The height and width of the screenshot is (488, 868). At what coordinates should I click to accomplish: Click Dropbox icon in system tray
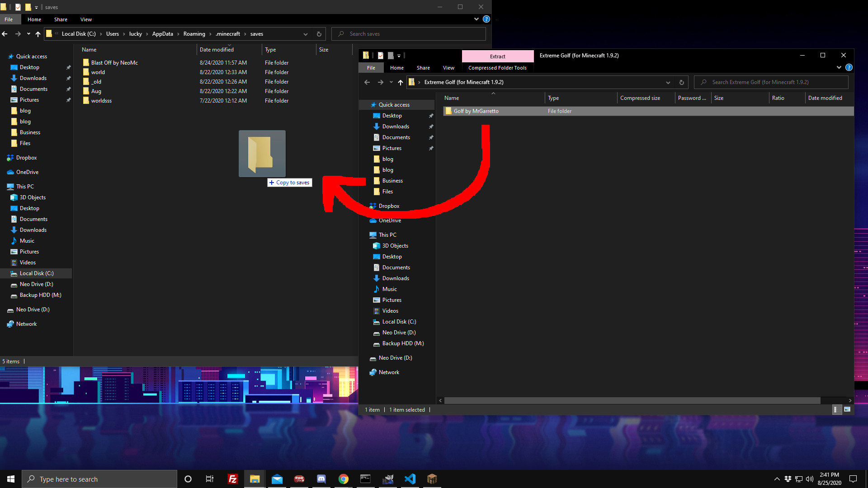(x=788, y=479)
